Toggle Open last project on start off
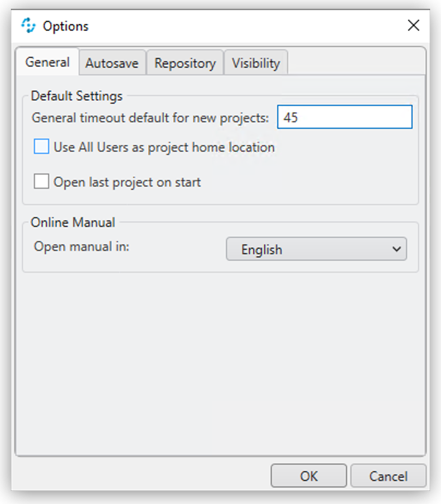Viewport: 441px width, 504px height. click(x=41, y=181)
